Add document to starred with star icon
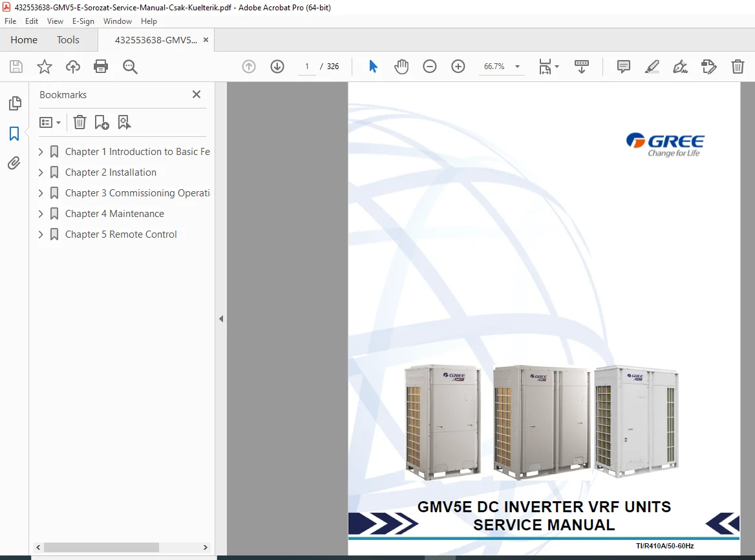Screen dimensions: 755x560 [x=45, y=67]
